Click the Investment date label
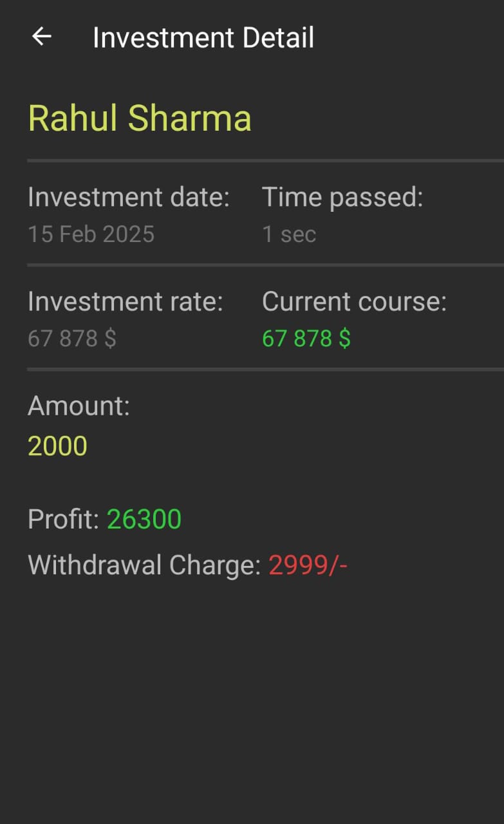The image size is (504, 824). coord(129,197)
